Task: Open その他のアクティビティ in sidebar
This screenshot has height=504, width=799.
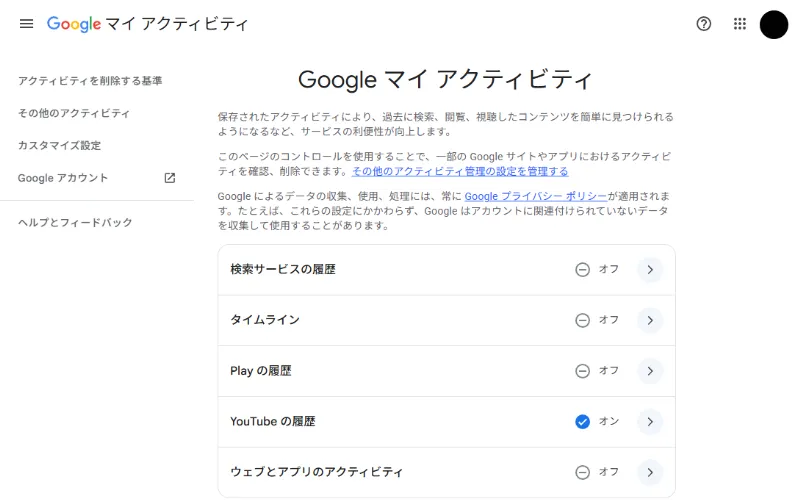Action: click(74, 113)
